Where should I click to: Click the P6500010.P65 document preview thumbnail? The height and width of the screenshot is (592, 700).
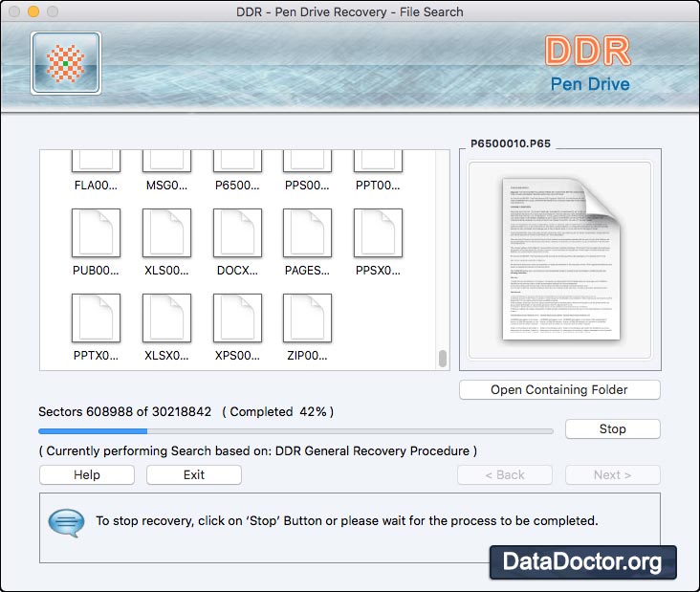click(x=559, y=260)
